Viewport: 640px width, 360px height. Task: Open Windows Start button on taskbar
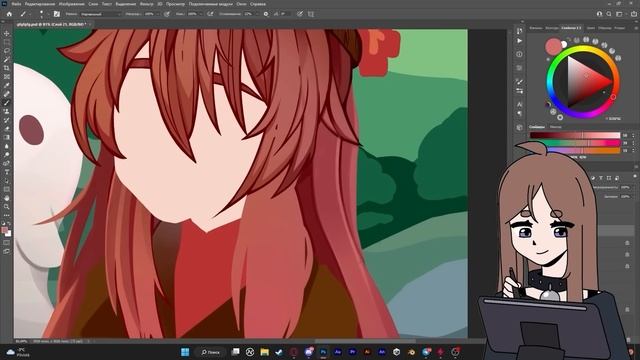[185, 352]
